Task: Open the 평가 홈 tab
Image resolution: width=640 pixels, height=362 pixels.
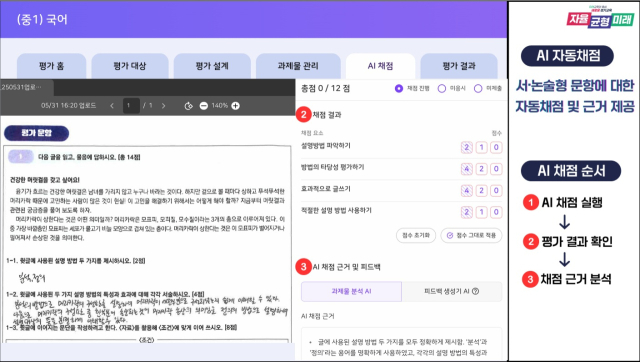Action: click(51, 66)
